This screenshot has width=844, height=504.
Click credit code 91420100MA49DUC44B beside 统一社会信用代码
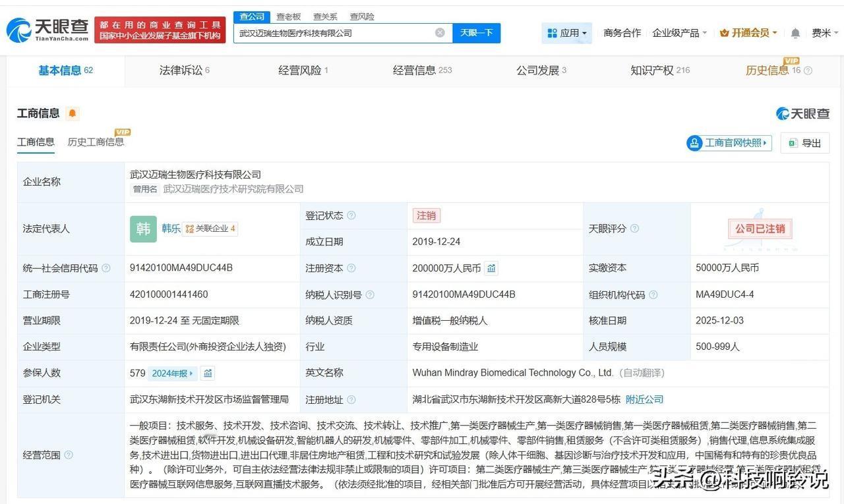click(181, 268)
